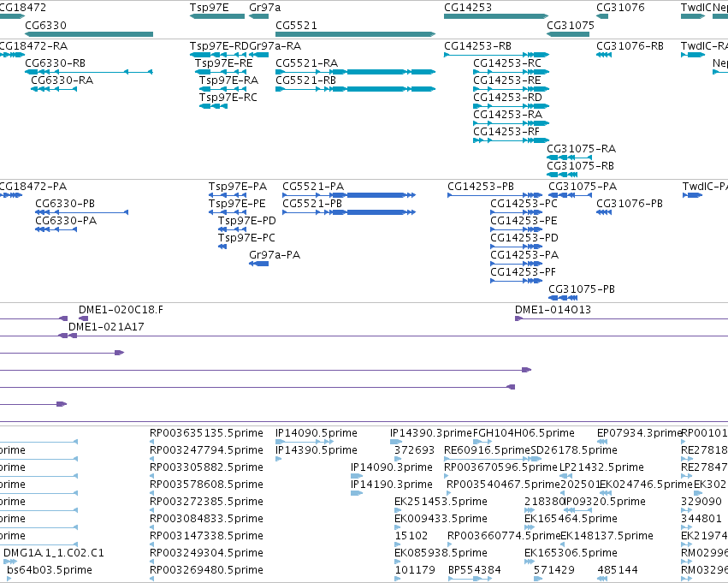Select the CG6330-PB protein label
This screenshot has width=728, height=583.
pyautogui.click(x=65, y=204)
